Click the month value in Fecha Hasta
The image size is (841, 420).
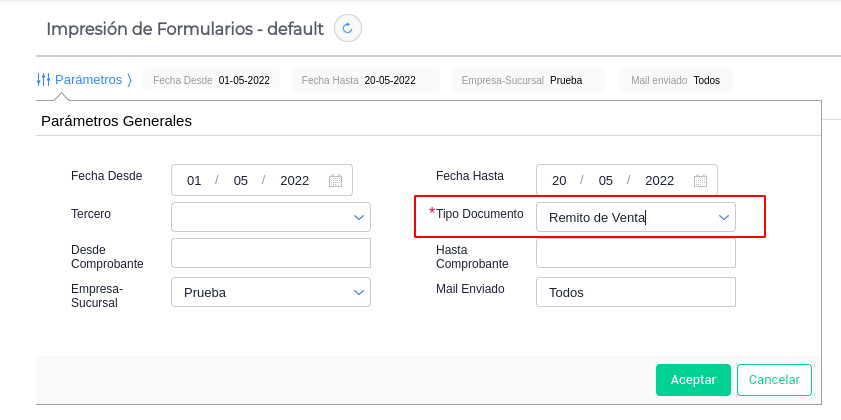pos(606,181)
